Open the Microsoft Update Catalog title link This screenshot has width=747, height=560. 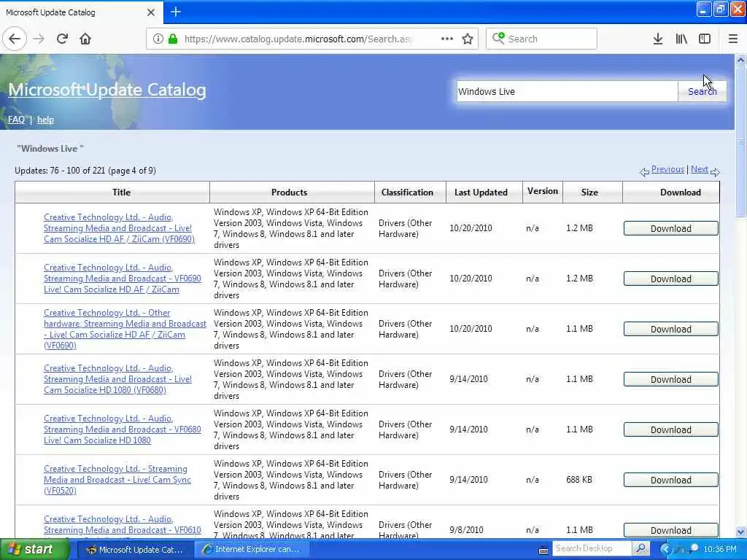107,90
